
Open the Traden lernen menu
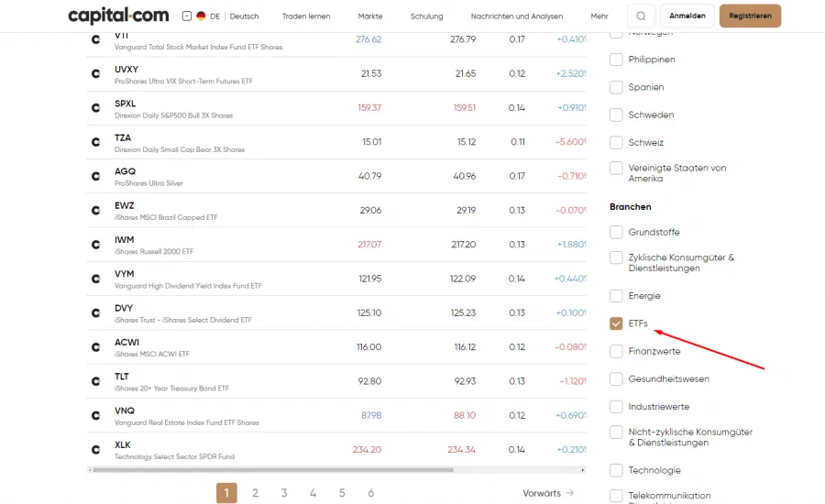(x=306, y=16)
